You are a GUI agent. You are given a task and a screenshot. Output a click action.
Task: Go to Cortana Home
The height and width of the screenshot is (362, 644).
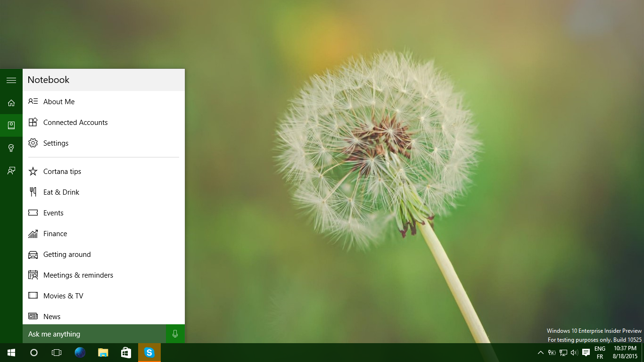tap(11, 103)
